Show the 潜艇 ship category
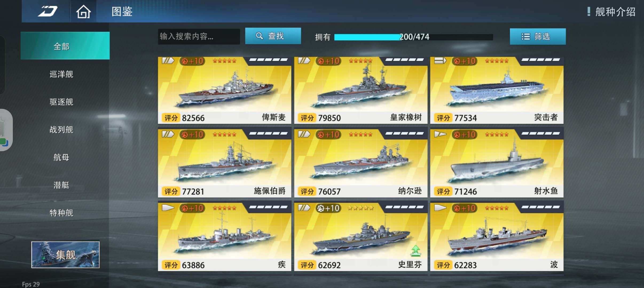Viewport: 644px width, 288px height. pyautogui.click(x=61, y=185)
